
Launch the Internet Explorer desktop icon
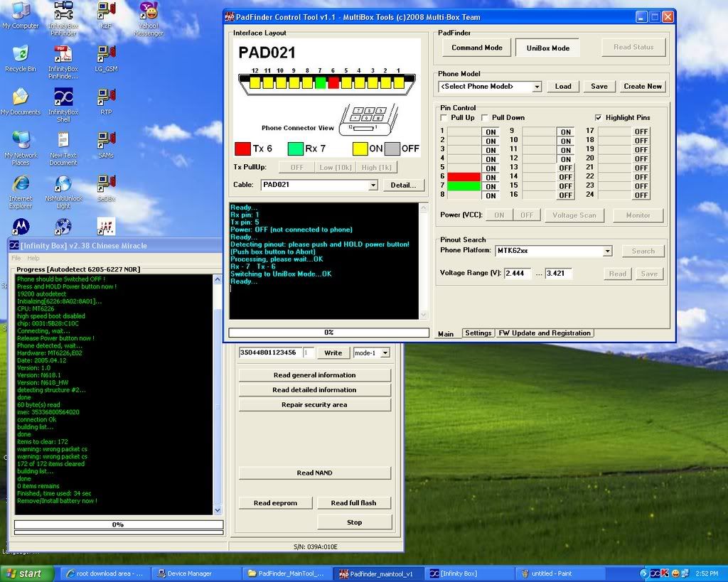[x=21, y=192]
